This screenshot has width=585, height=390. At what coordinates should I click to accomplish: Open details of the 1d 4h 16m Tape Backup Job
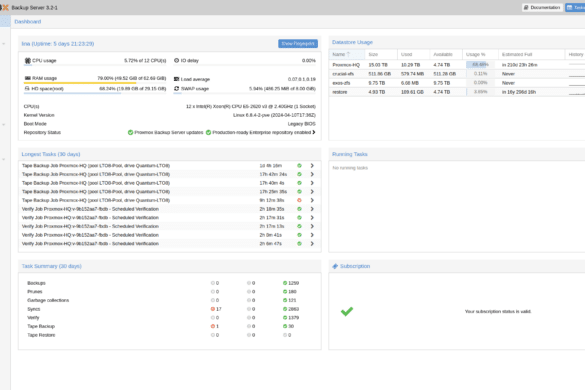pyautogui.click(x=312, y=166)
